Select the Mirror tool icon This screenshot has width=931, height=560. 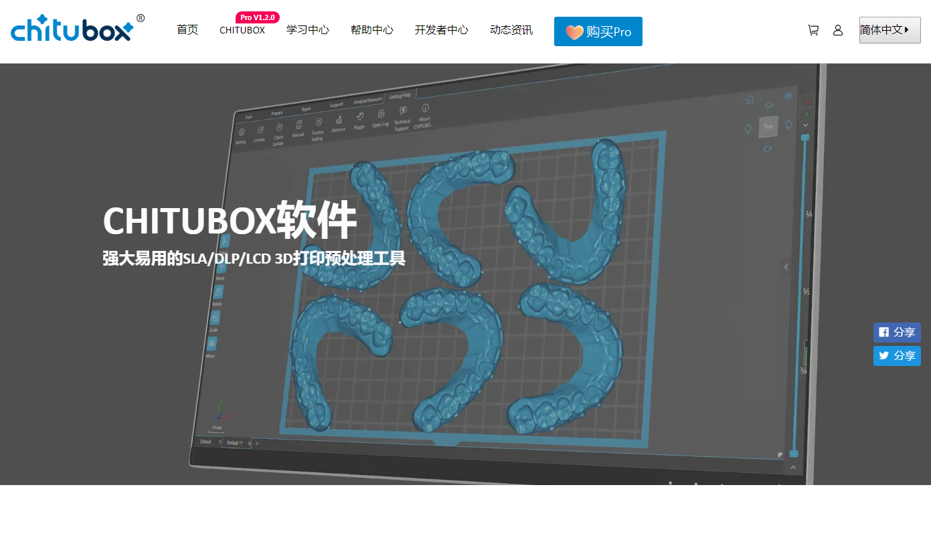tap(212, 342)
